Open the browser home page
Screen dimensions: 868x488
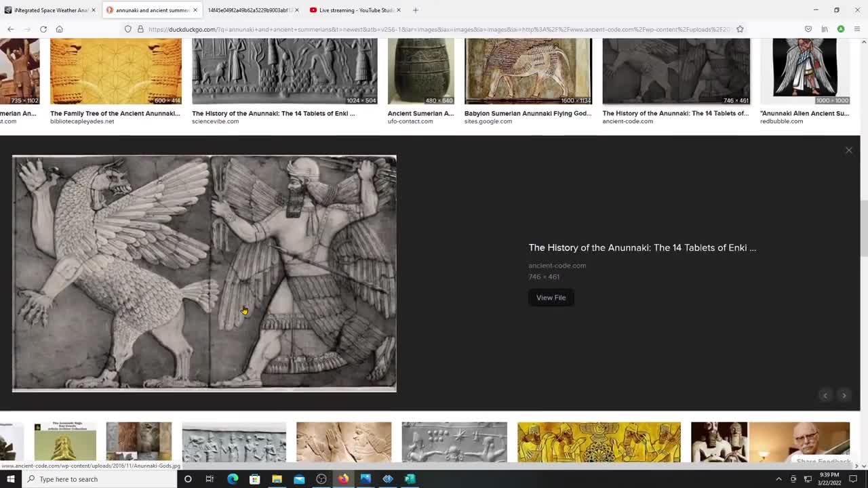(60, 29)
